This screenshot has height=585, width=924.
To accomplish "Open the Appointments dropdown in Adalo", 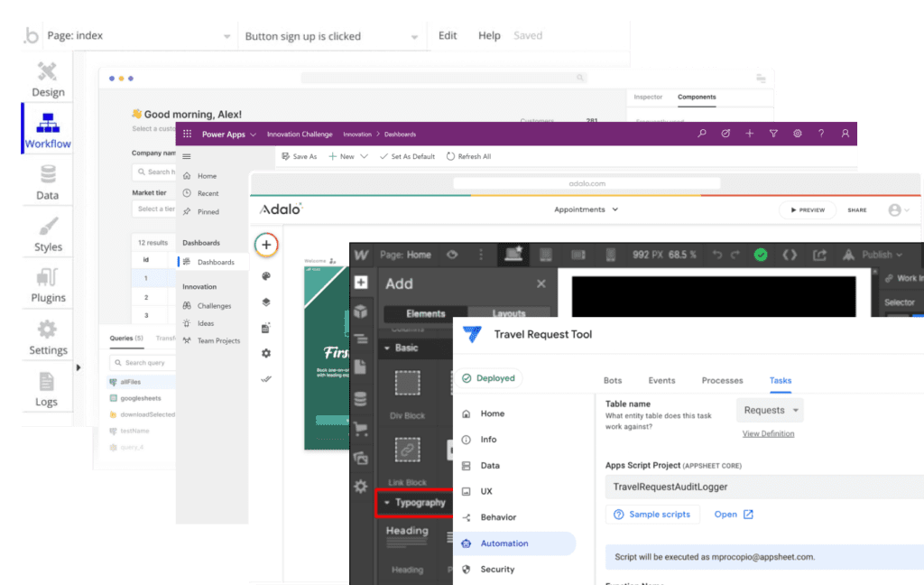I will (586, 209).
